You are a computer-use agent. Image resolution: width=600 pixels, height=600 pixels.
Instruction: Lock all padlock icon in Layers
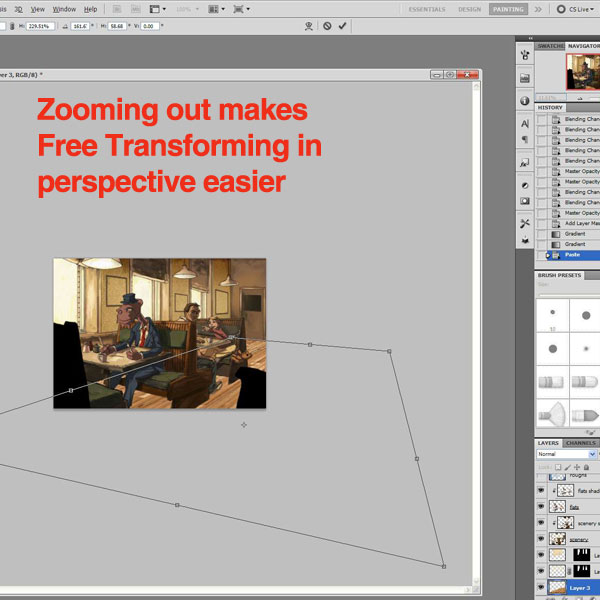tap(586, 467)
